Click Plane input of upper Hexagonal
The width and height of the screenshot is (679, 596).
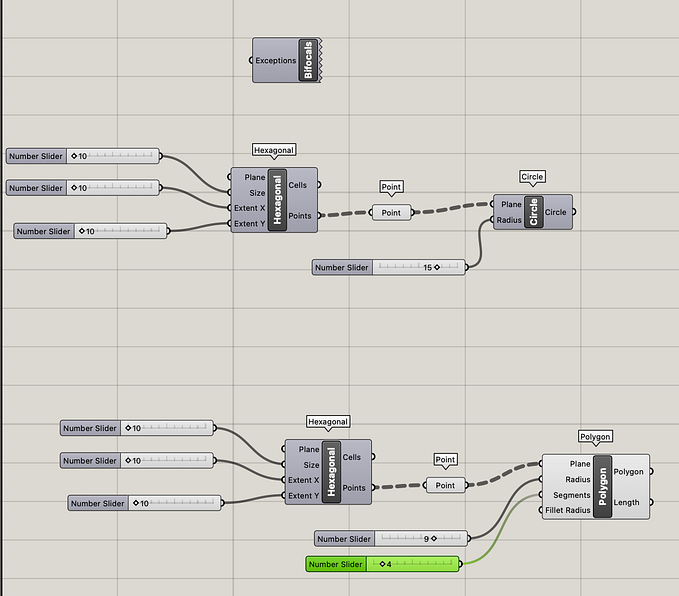coord(255,177)
